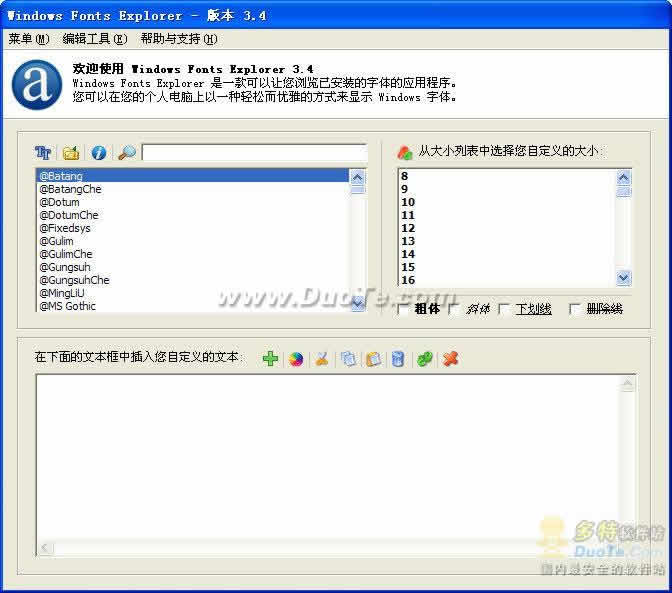The image size is (672, 593).
Task: Click inside the custom text box
Action: tap(328, 458)
